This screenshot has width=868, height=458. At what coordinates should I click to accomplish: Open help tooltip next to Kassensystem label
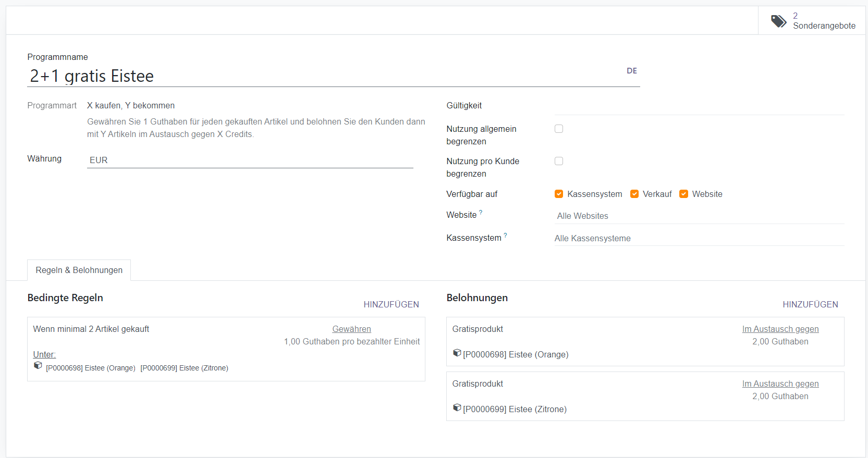pyautogui.click(x=505, y=236)
